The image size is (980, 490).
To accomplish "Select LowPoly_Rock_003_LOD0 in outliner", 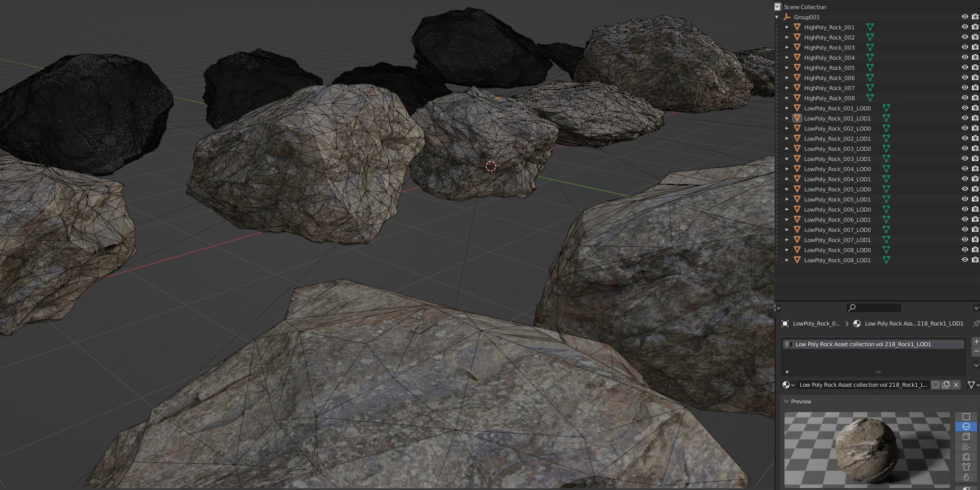I will pyautogui.click(x=837, y=149).
